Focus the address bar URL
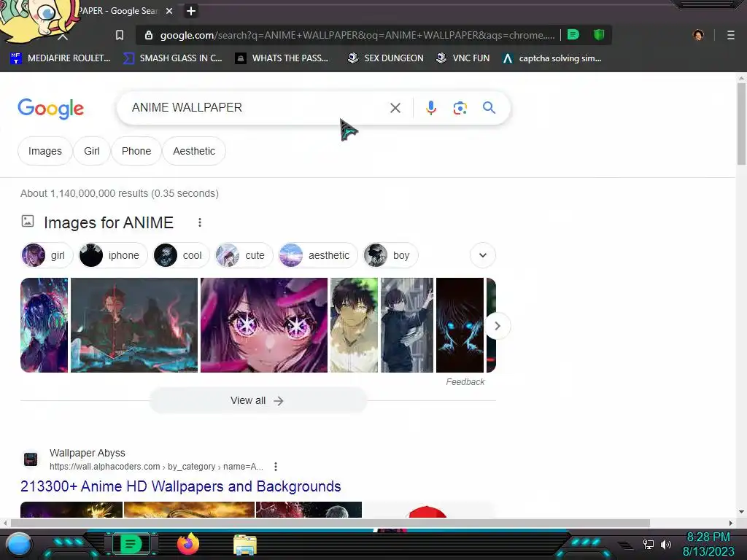The width and height of the screenshot is (747, 560). [357, 35]
